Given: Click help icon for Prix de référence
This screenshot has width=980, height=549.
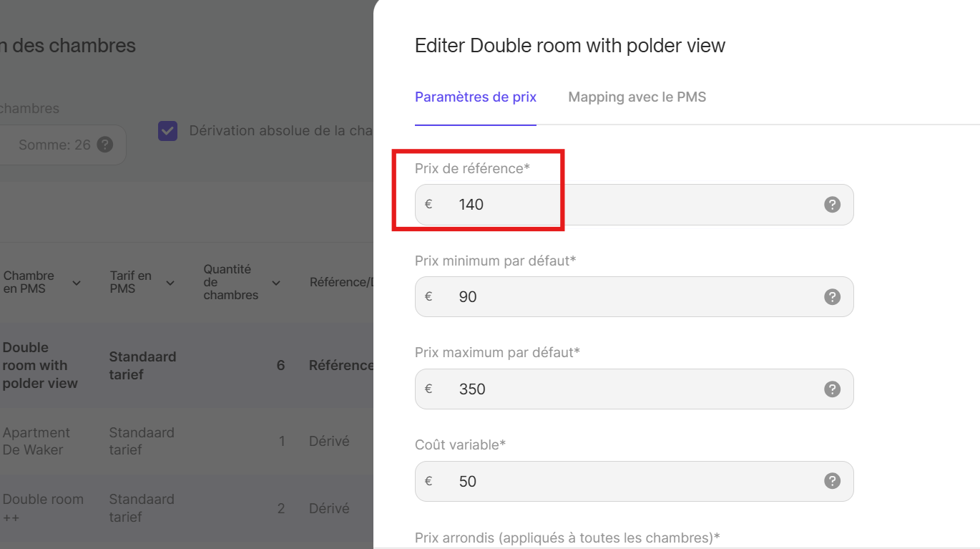Looking at the screenshot, I should (x=832, y=205).
